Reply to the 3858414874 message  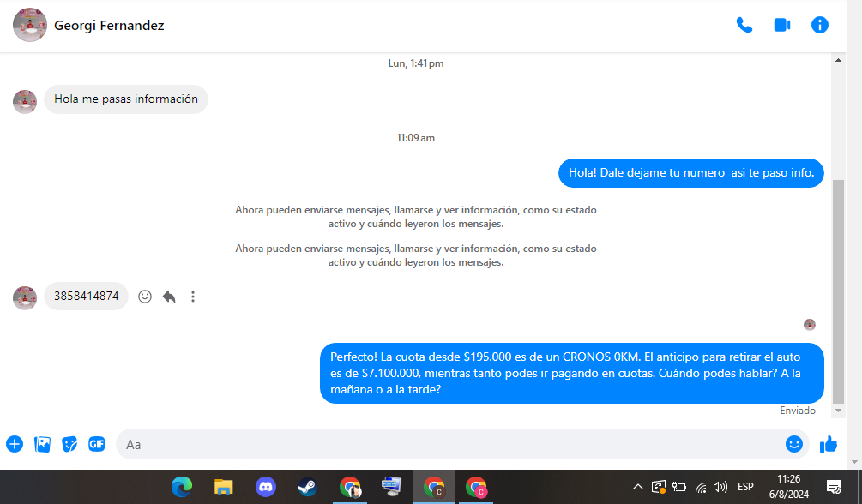click(x=169, y=297)
